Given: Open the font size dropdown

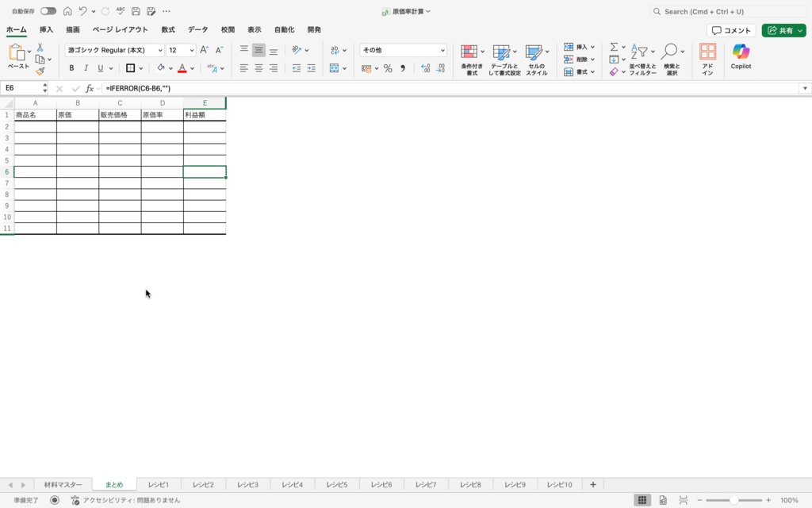Looking at the screenshot, I should 192,50.
